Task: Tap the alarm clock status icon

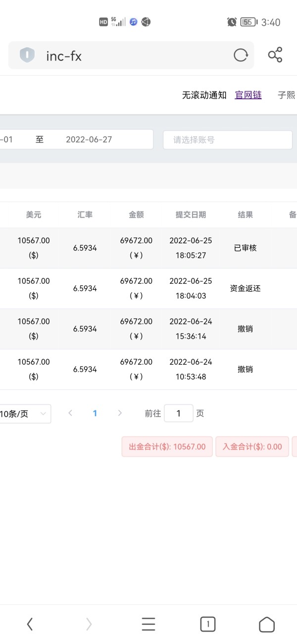Action: [x=232, y=22]
